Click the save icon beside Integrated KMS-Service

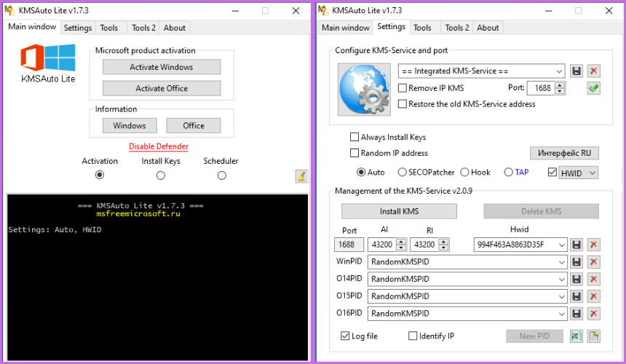[x=577, y=71]
